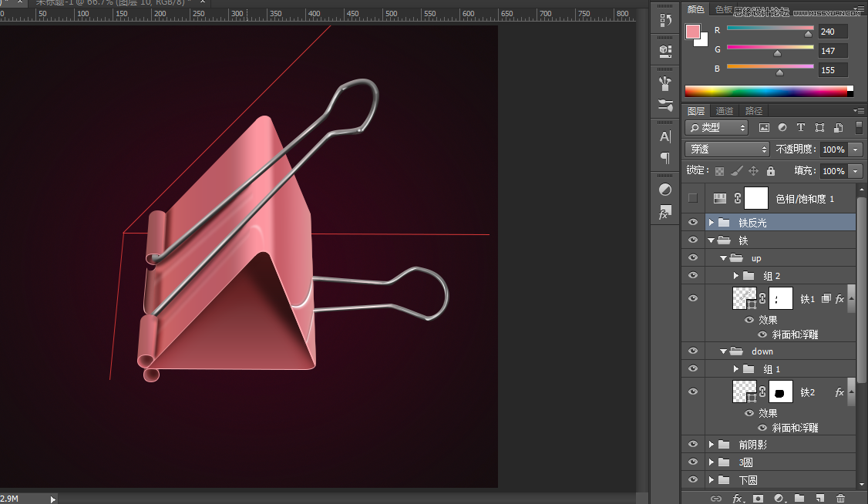868x504 pixels.
Task: Click the R channel slider
Action: pos(770,29)
